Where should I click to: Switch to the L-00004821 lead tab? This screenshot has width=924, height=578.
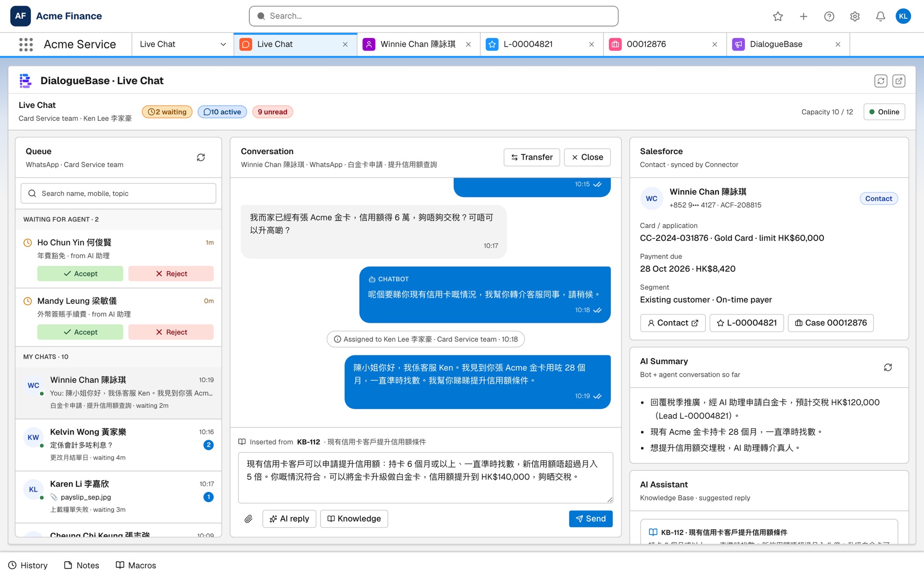541,44
